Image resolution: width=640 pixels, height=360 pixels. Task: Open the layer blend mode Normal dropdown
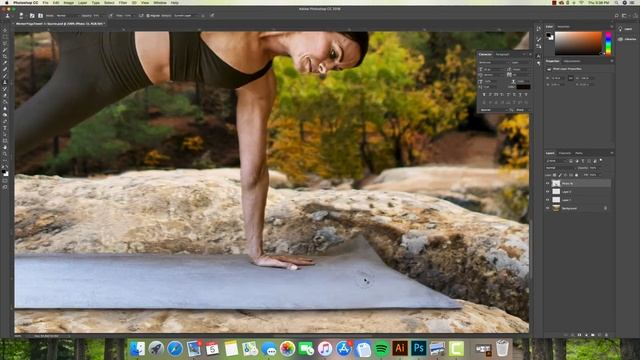[560, 168]
